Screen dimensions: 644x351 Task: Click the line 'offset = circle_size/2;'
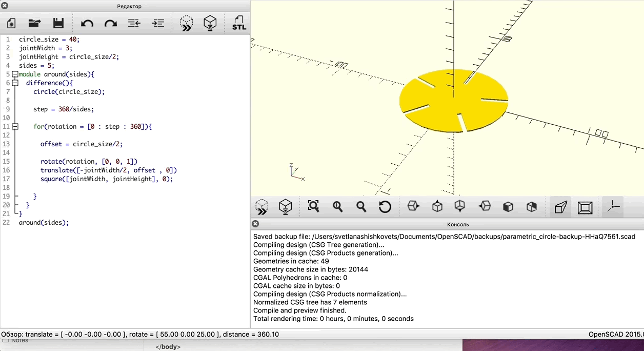point(82,144)
